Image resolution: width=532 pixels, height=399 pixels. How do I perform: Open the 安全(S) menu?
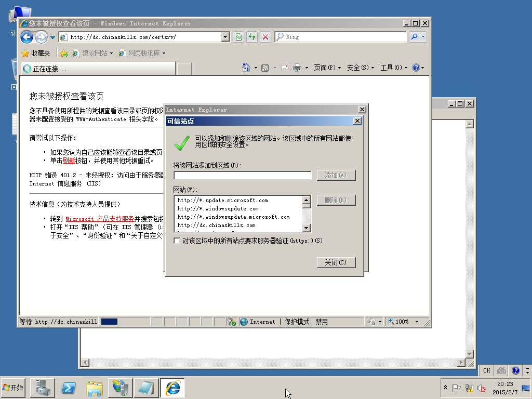tap(361, 68)
